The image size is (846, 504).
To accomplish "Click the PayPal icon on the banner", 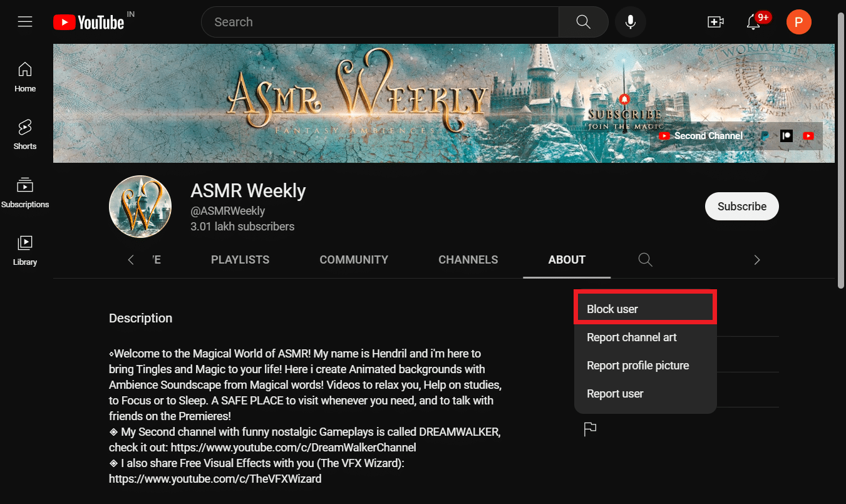I will click(765, 135).
